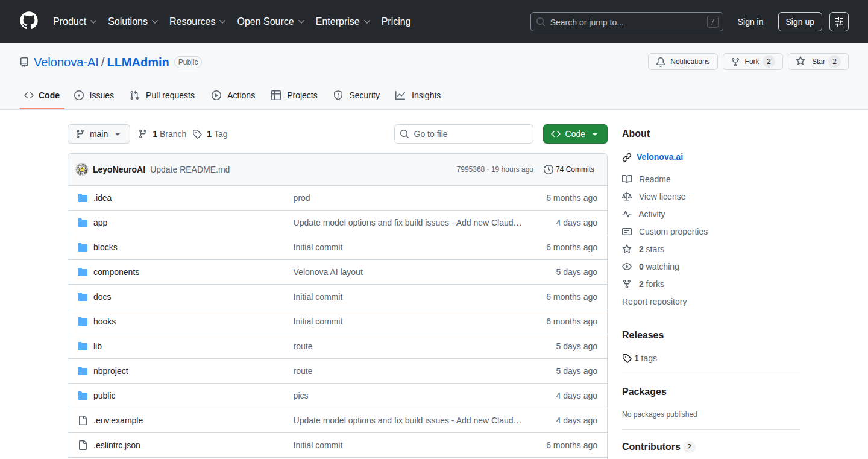868x459 pixels.
Task: Expand the Open Source menu
Action: point(271,22)
